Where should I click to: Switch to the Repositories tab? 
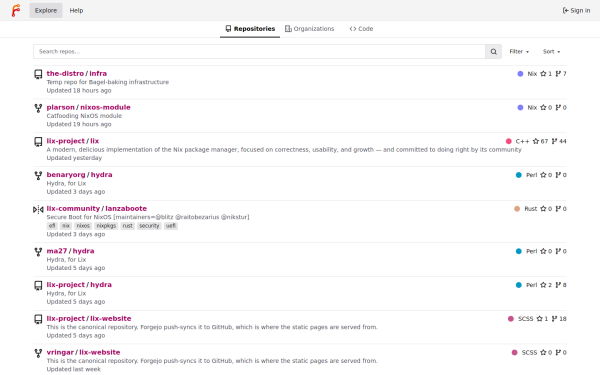click(250, 29)
